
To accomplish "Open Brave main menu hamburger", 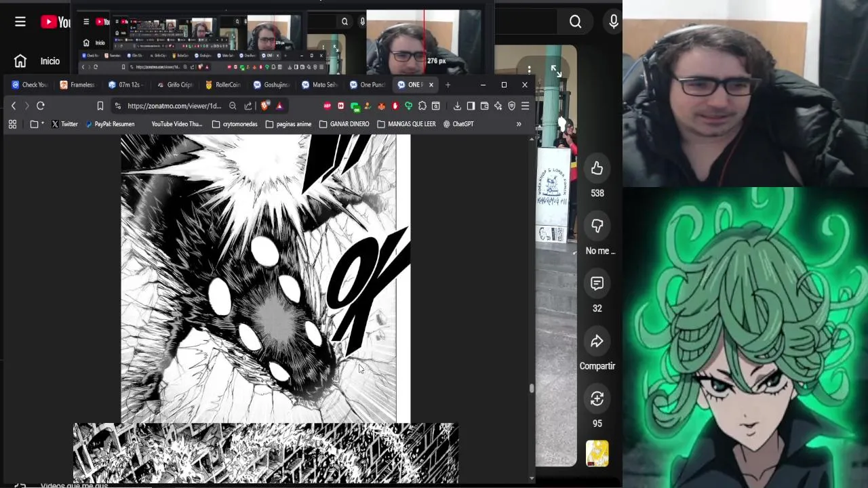I will point(525,106).
